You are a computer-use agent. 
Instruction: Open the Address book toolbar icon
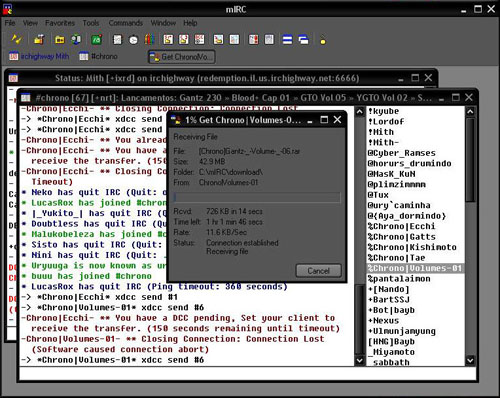point(117,39)
